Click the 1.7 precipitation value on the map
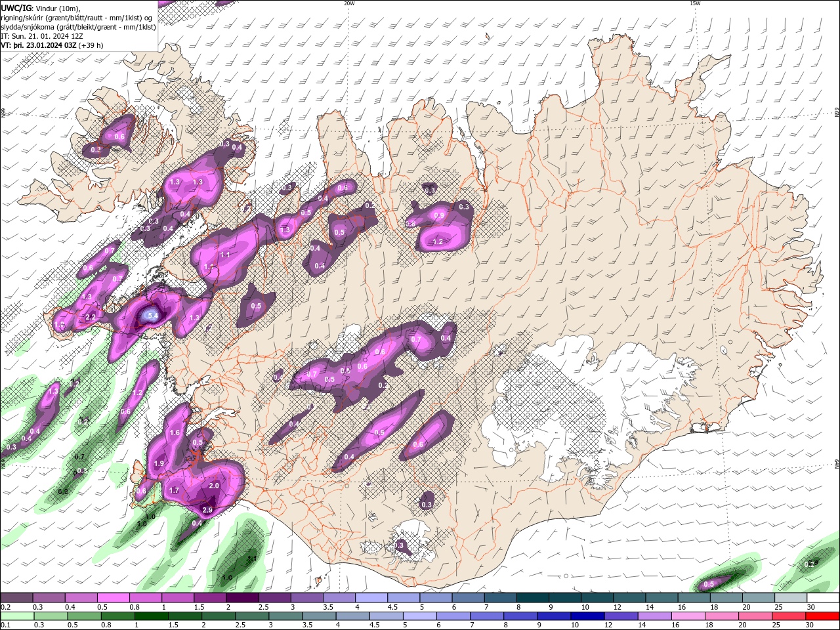This screenshot has height=630, width=840. tap(174, 490)
